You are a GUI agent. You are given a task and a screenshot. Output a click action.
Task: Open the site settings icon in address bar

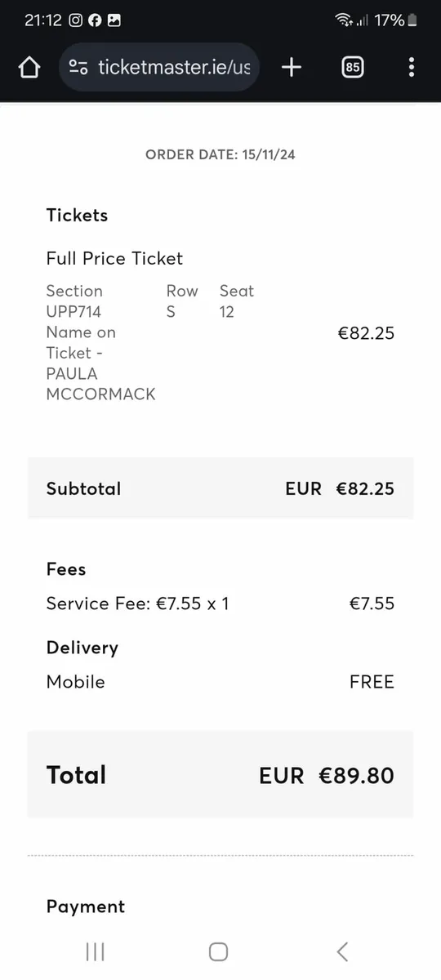tap(78, 67)
